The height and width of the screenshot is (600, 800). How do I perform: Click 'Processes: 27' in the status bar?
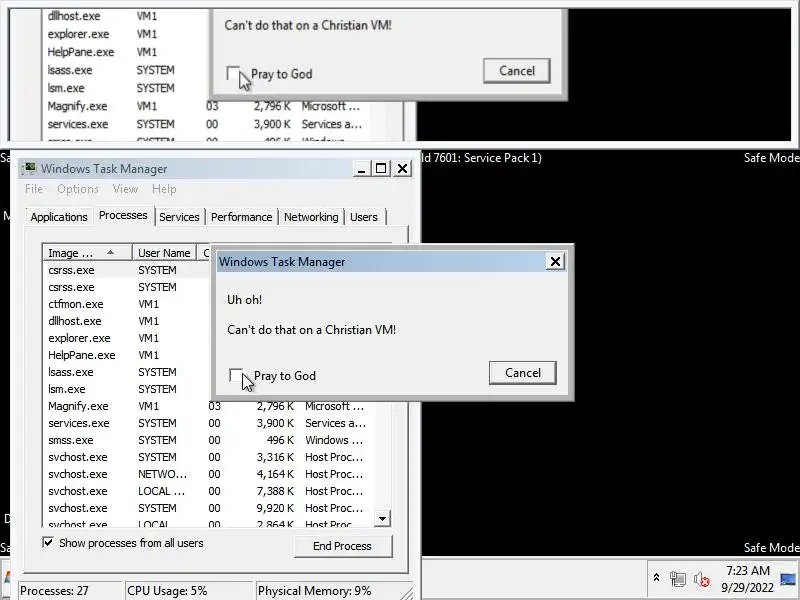point(70,591)
